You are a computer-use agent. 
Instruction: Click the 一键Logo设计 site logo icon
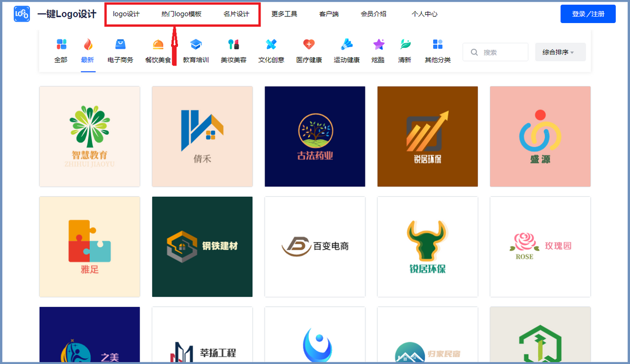[22, 14]
